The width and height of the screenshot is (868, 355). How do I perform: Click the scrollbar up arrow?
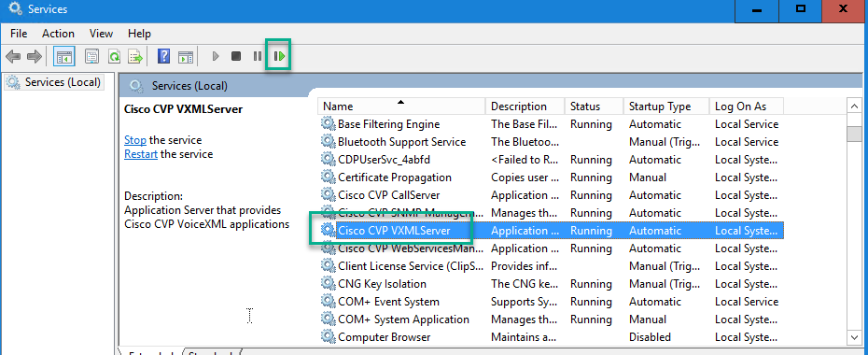coord(855,106)
